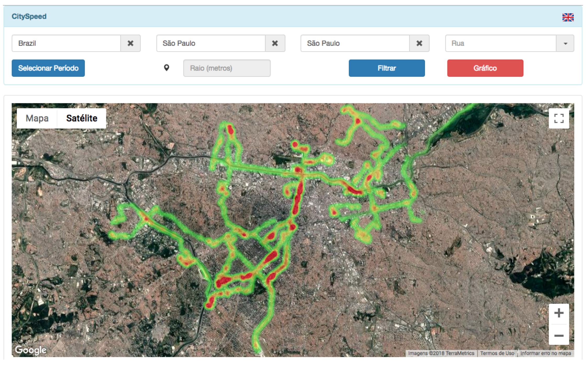588x368 pixels.
Task: Clear the Brazil country selection
Action: pos(130,43)
